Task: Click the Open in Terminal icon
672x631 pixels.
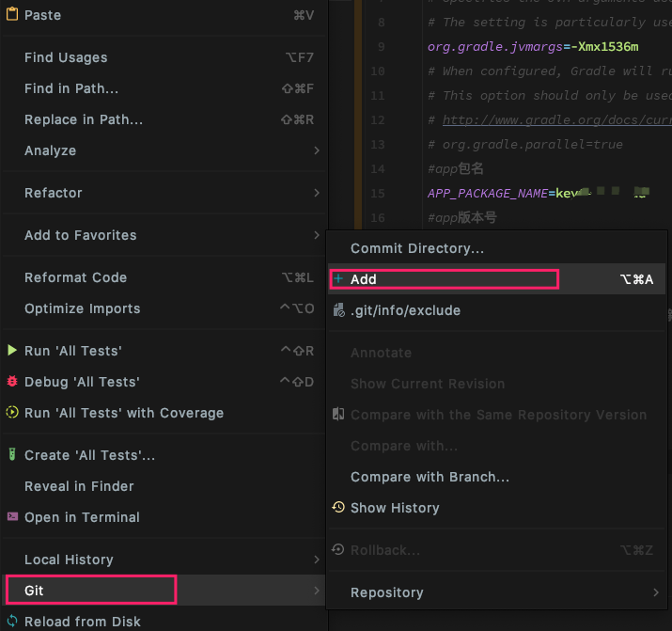Action: click(12, 517)
